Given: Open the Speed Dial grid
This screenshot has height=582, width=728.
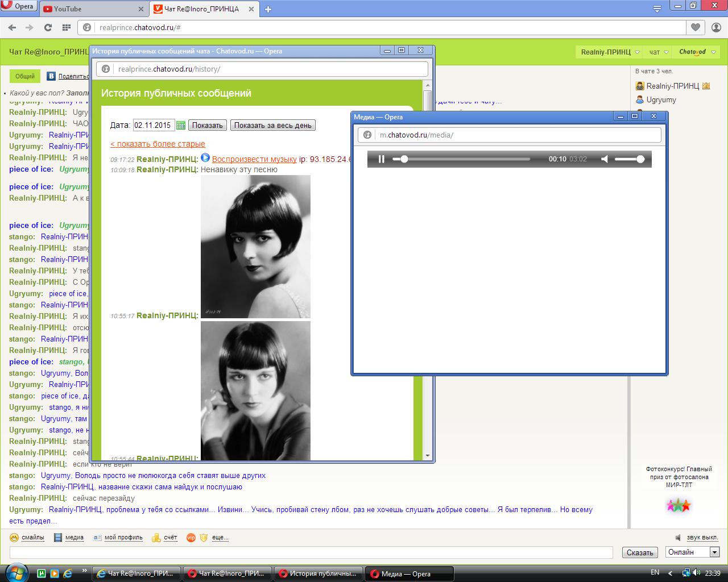Looking at the screenshot, I should coord(67,27).
